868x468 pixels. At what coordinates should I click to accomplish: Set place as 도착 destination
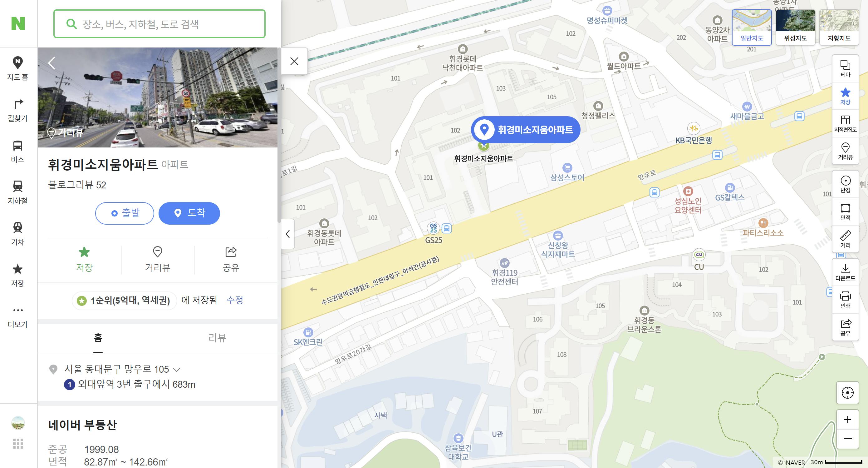(189, 213)
